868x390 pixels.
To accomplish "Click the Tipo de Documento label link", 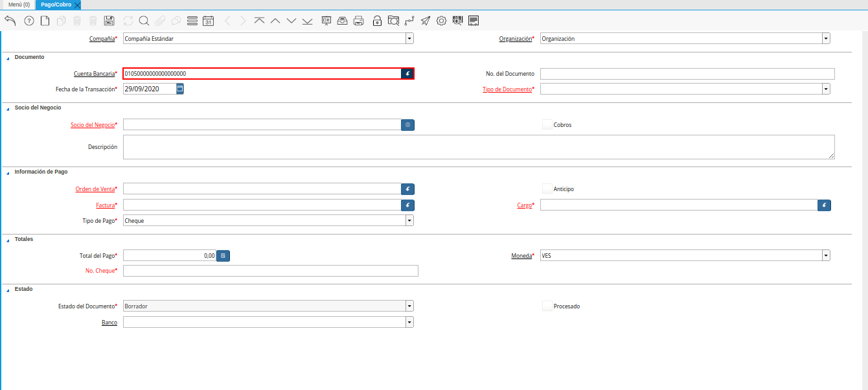I will [x=507, y=89].
